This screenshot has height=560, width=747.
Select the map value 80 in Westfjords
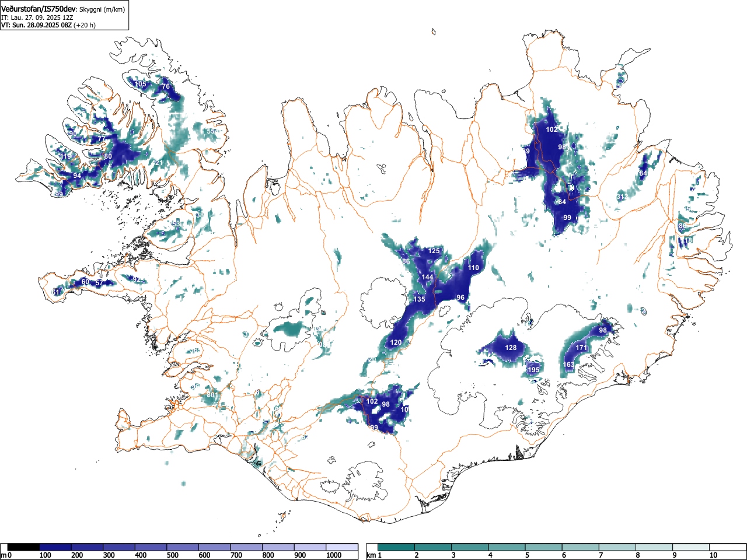108,156
